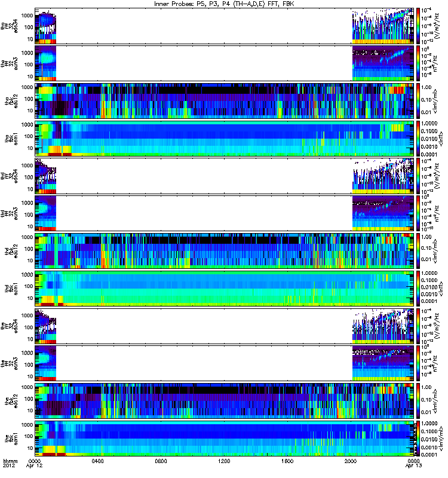Click the '0.01' tick on the fbk edc12 color bar
448x478 pixels.
coord(426,412)
